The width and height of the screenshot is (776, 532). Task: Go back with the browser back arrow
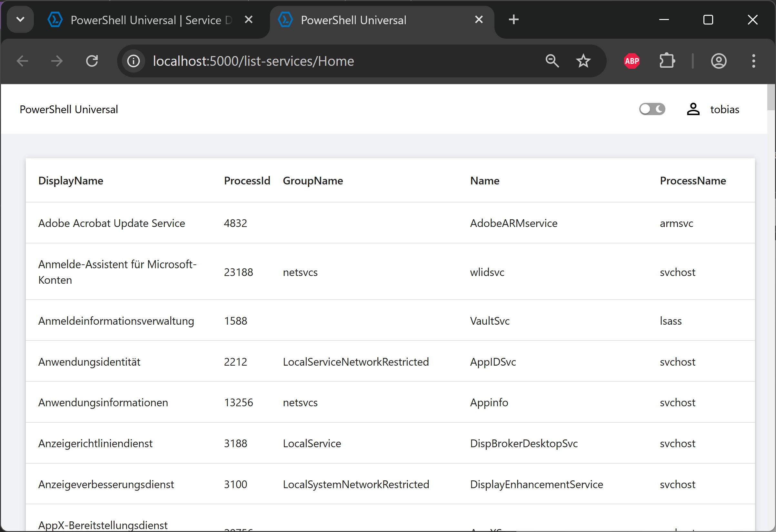click(22, 61)
